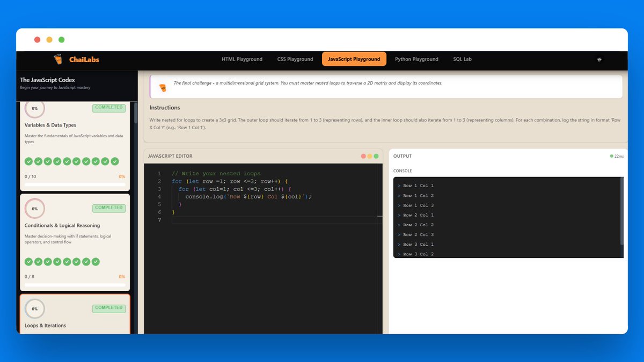This screenshot has height=362, width=644.
Task: Click the yellow dot in JavaScript Editor header
Action: (x=370, y=156)
